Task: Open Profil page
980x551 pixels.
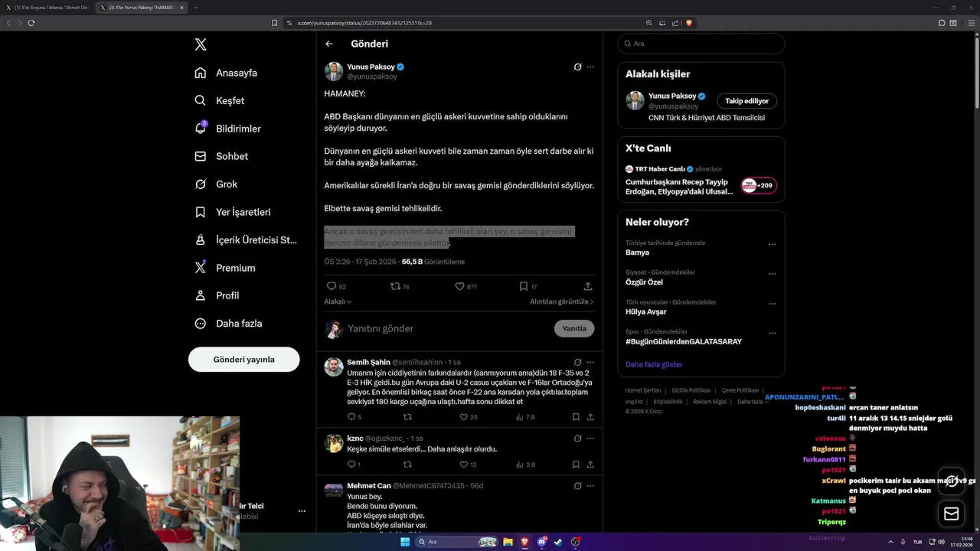Action: click(217, 295)
